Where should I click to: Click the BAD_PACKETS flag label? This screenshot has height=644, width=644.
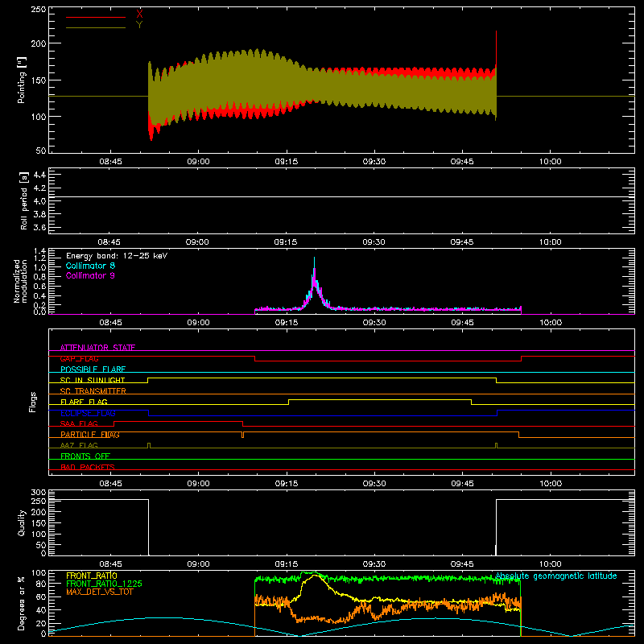tap(88, 468)
